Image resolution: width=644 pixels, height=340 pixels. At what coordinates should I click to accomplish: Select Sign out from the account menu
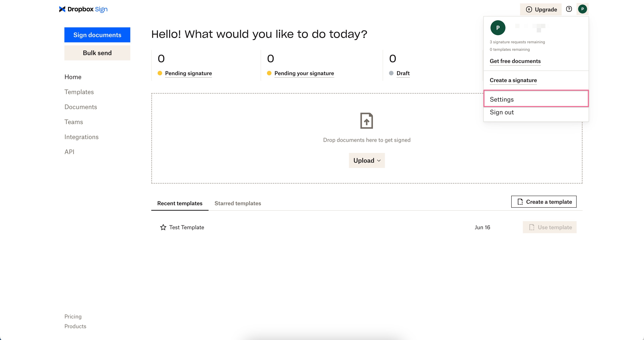click(x=502, y=112)
